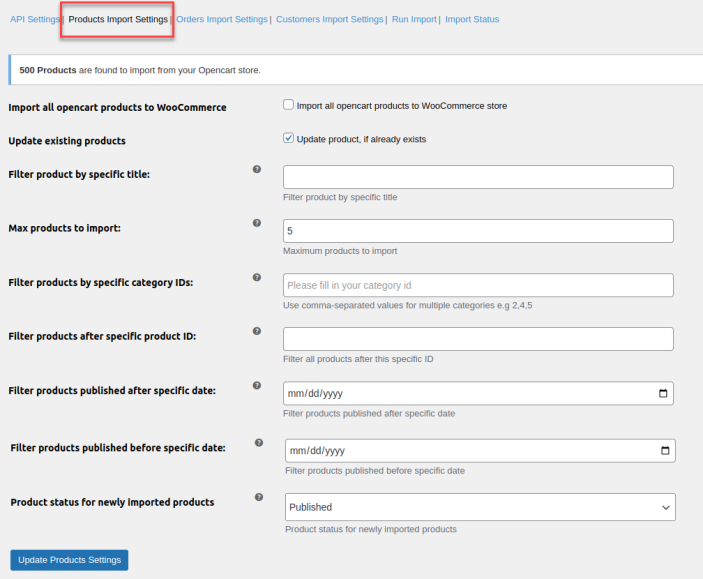
Task: Click the Max products to import field
Action: [x=478, y=231]
